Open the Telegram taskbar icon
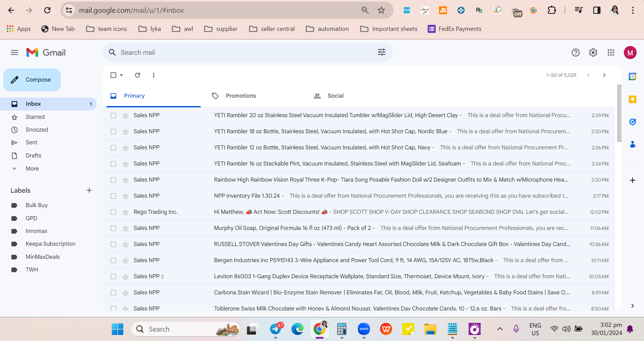This screenshot has width=644, height=341. [x=276, y=329]
